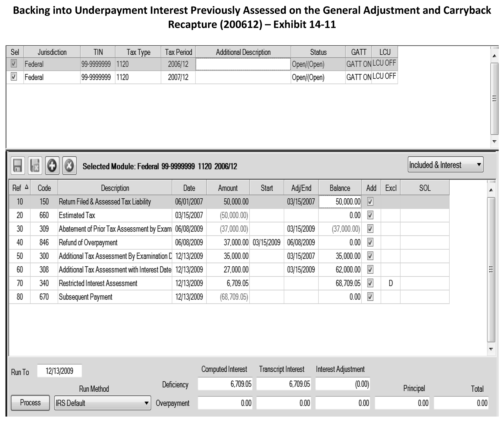Click the delete transaction X icon

(x=69, y=166)
